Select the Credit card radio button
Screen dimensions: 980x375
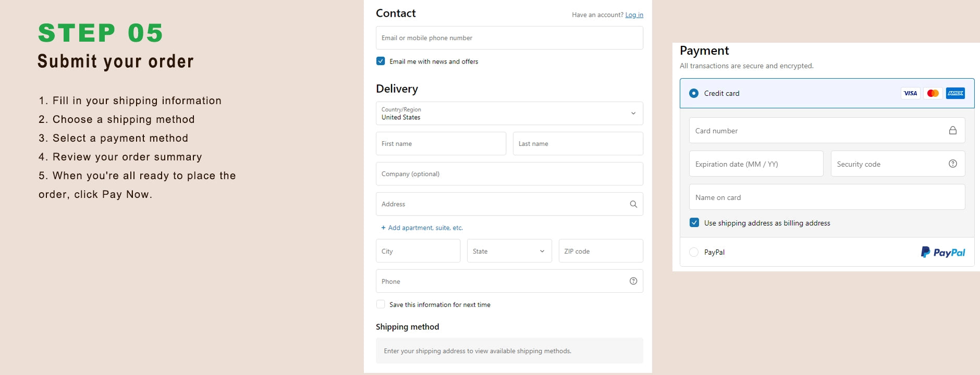[694, 93]
